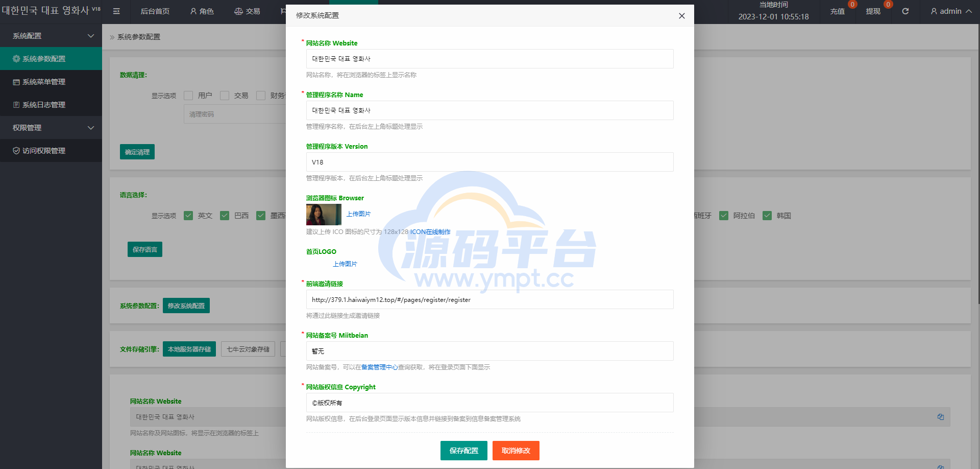
Task: Close the 修改系统配置 dialog with X
Action: 681,16
